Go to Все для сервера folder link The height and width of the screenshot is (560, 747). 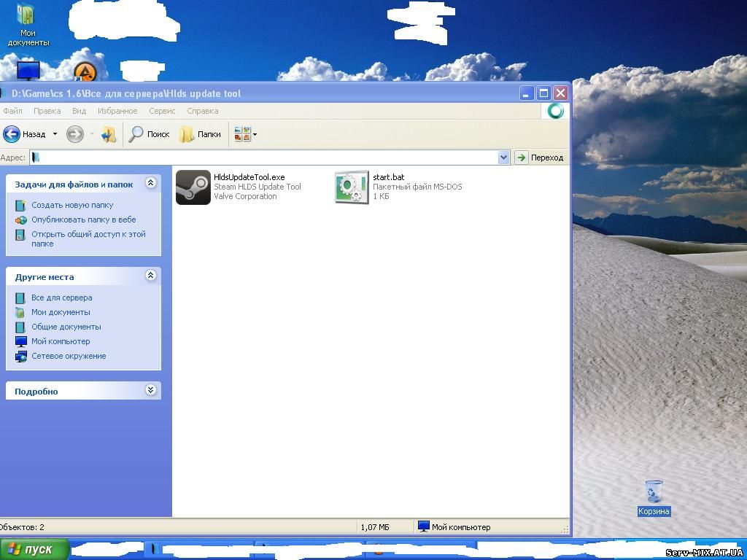(62, 297)
